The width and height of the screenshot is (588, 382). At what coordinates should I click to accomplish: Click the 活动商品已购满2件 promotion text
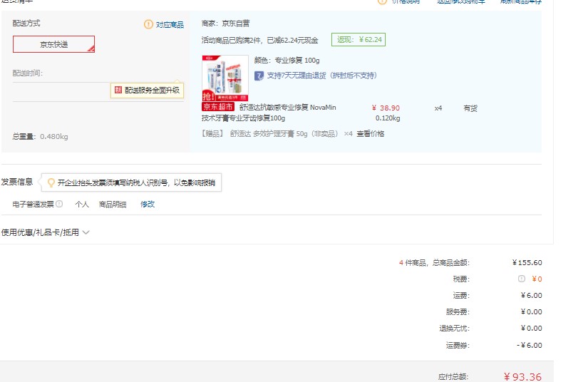point(259,40)
